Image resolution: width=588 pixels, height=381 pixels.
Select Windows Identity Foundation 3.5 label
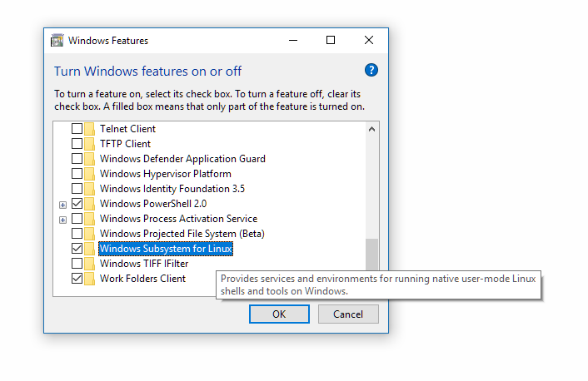point(172,189)
